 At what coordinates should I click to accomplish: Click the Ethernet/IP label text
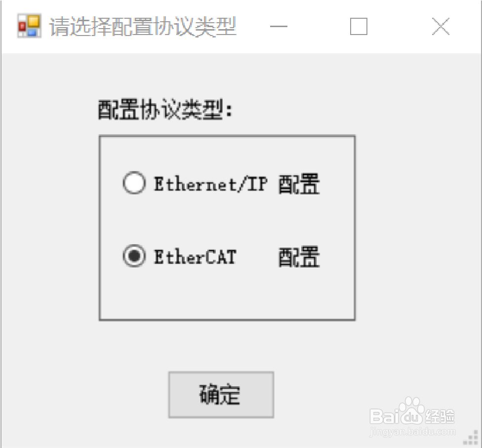click(210, 184)
